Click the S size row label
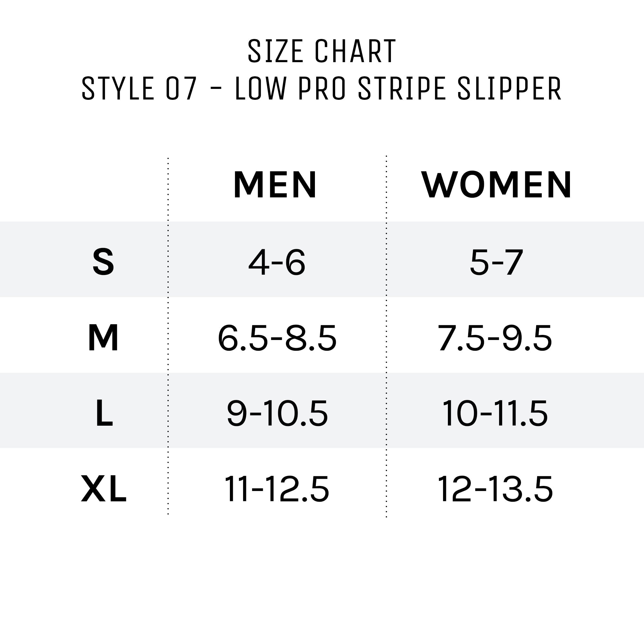Viewport: 644px width, 644px height. [x=103, y=262]
